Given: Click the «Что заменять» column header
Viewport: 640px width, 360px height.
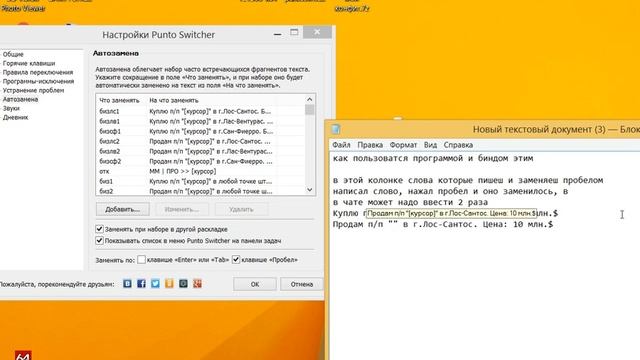Looking at the screenshot, I should (119, 100).
